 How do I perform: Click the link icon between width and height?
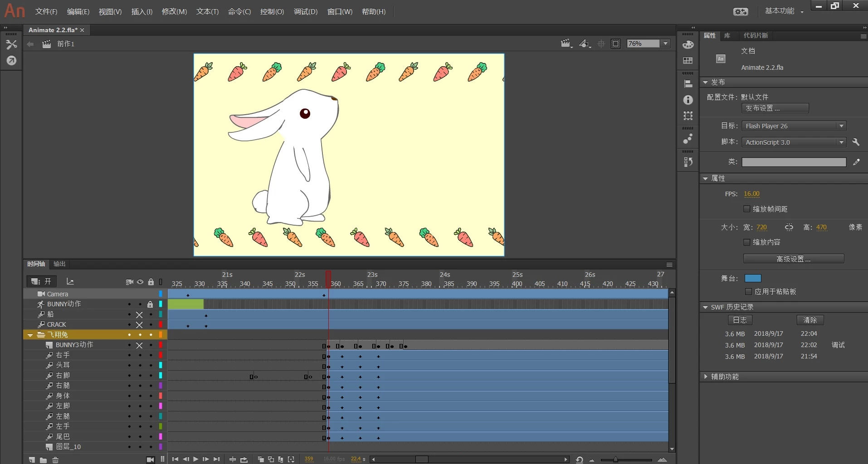[789, 227]
